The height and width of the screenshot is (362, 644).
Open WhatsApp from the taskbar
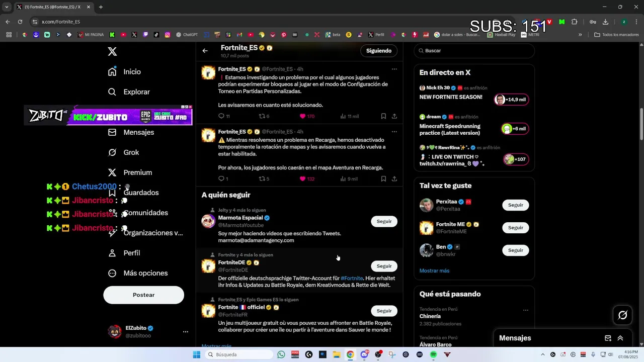[281, 354]
